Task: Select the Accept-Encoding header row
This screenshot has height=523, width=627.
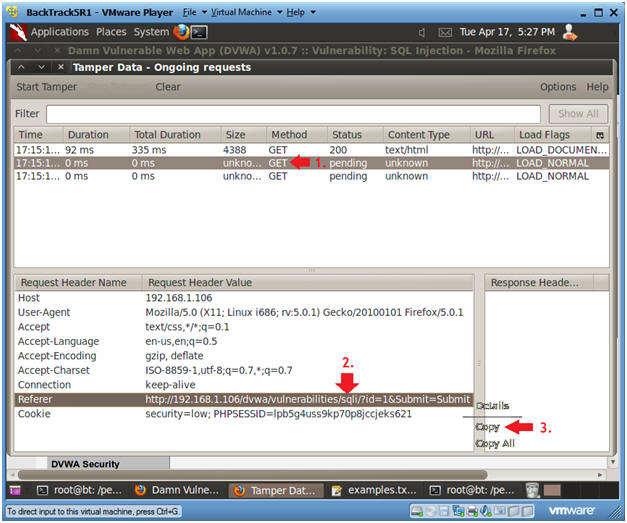Action: coord(244,356)
